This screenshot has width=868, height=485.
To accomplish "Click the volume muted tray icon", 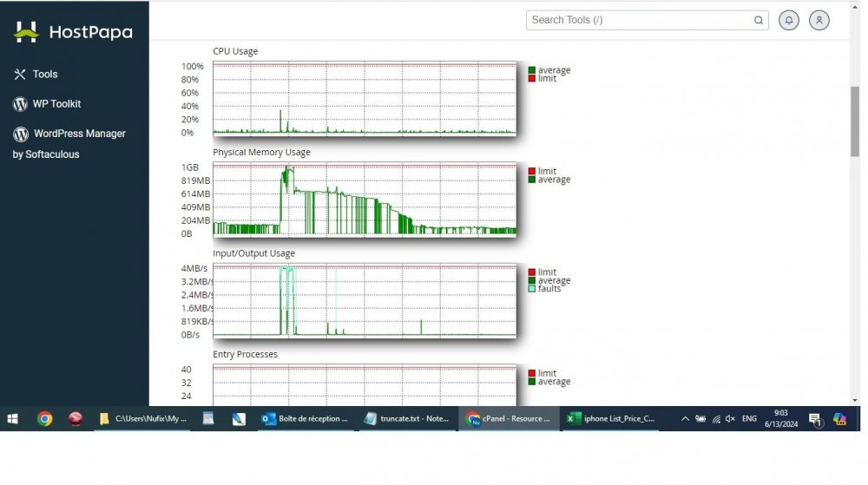I will click(x=730, y=419).
